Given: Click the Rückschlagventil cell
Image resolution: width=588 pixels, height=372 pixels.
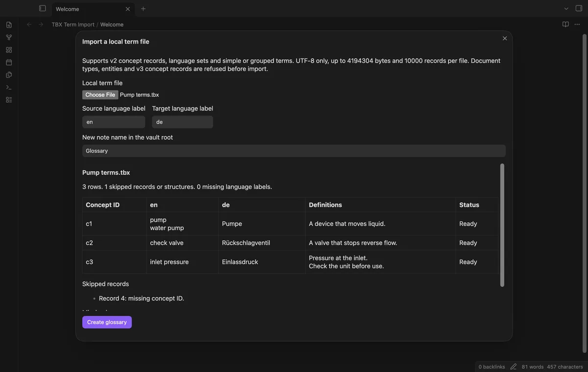Looking at the screenshot, I should (262, 243).
